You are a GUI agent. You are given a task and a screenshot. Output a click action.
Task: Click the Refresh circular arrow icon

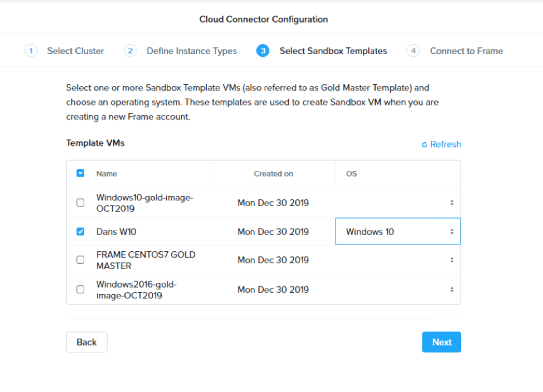tap(425, 145)
